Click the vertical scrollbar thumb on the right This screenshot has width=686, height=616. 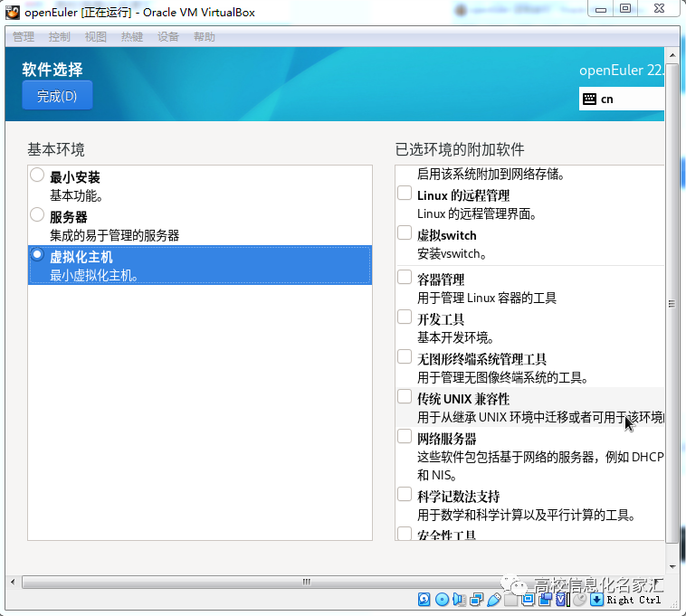pyautogui.click(x=672, y=303)
